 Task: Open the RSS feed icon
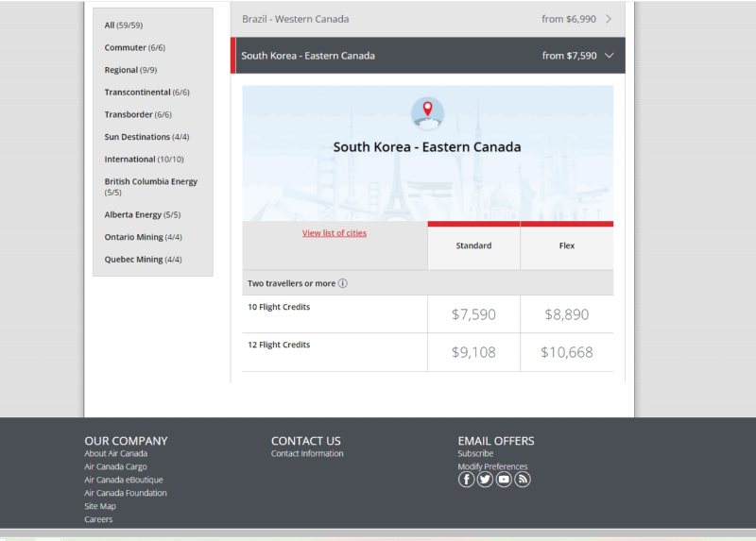pos(523,480)
